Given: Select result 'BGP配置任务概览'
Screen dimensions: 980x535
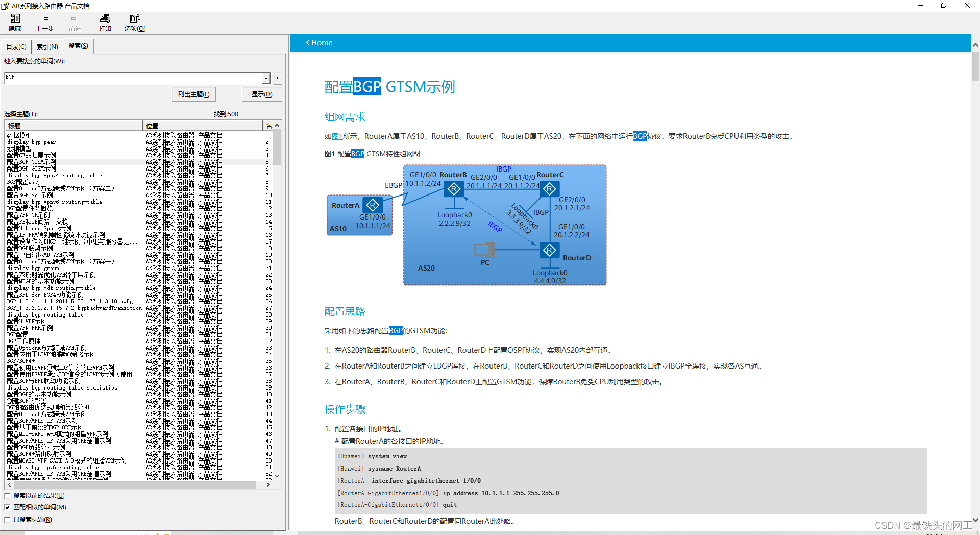Looking at the screenshot, I should 30,209.
